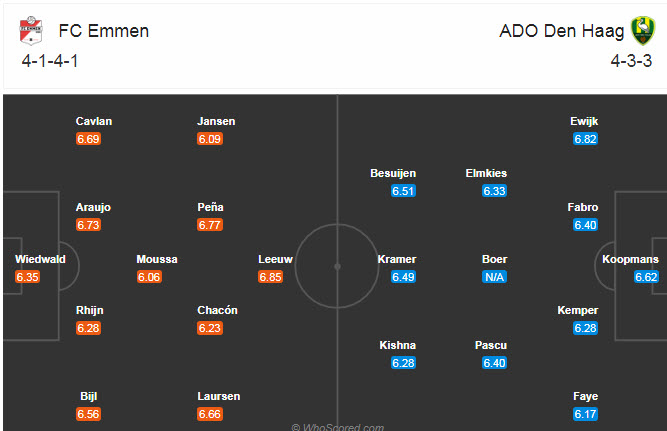Click Peña's 6.77 rating badge
The image size is (667, 431).
click(x=210, y=225)
